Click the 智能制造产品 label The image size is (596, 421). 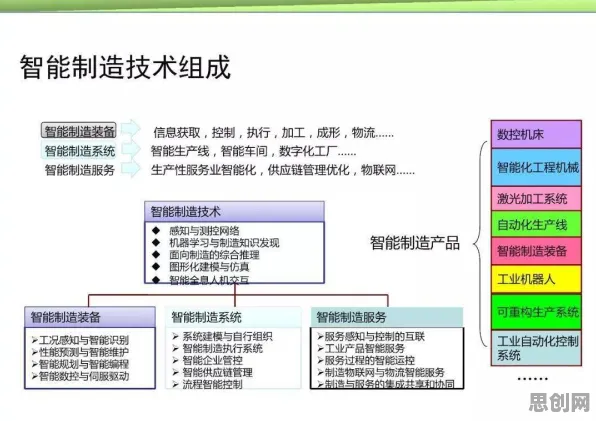pyautogui.click(x=415, y=243)
